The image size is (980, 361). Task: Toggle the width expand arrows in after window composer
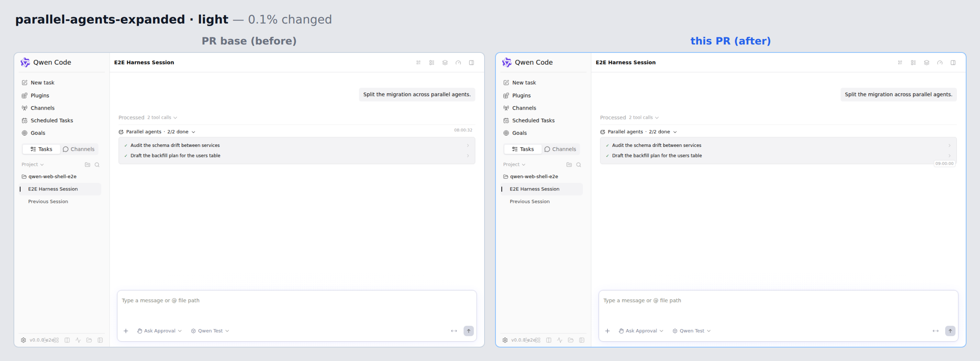(936, 331)
